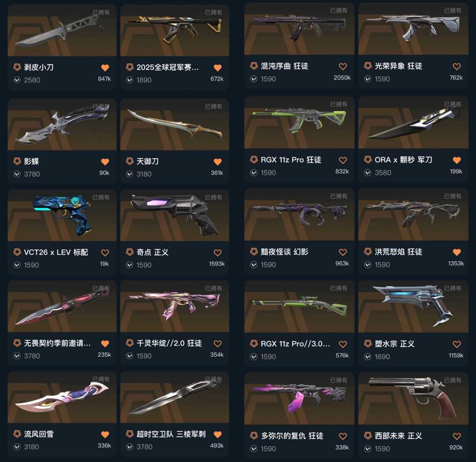The height and width of the screenshot is (462, 476).
Task: Click heart on 千灵华绽//2.0 狂徒
Action: tap(218, 343)
